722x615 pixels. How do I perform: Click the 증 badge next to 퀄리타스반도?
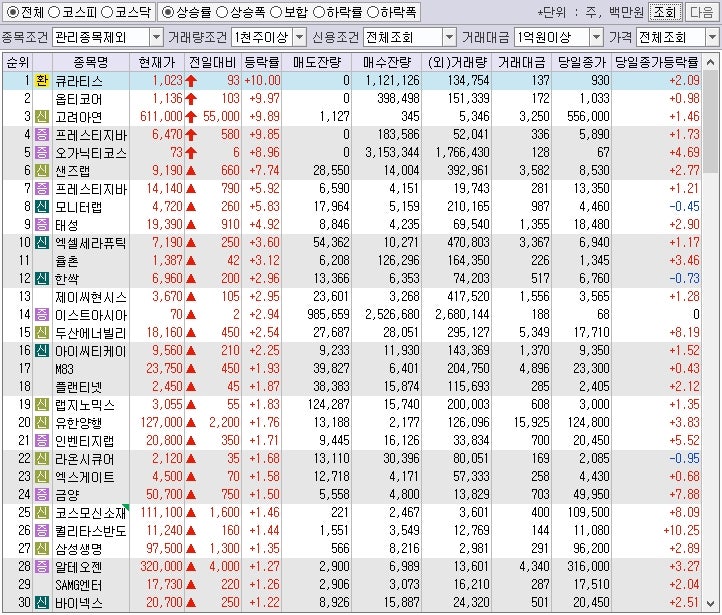(42, 530)
